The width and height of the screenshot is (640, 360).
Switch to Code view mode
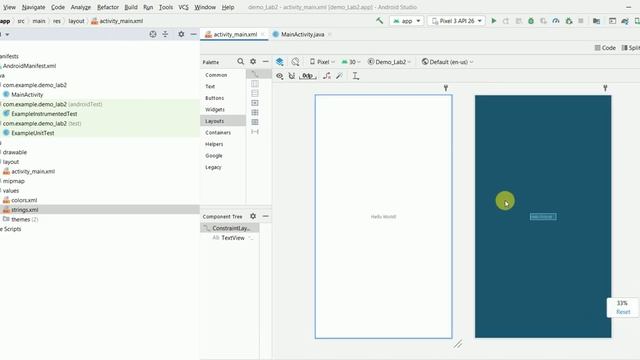tap(605, 48)
